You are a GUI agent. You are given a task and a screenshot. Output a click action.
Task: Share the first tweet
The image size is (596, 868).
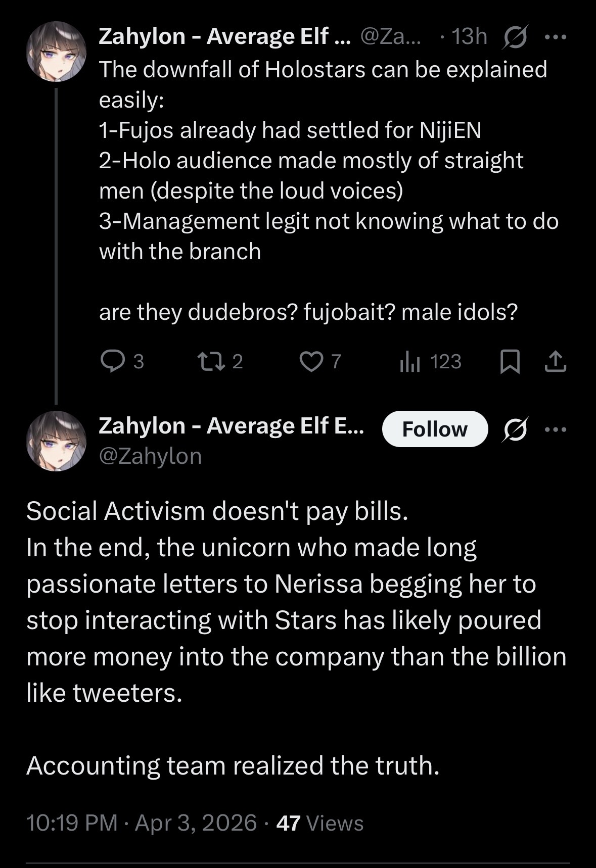[555, 362]
